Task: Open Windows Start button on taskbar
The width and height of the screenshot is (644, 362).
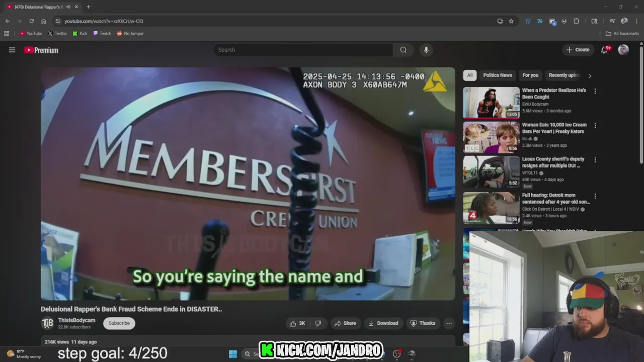Action: click(233, 354)
